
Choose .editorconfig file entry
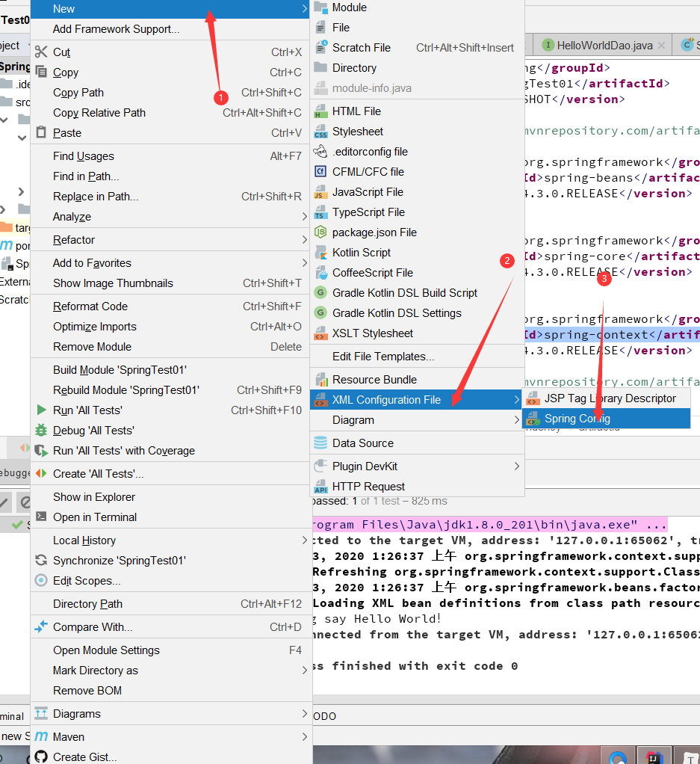pos(417,152)
